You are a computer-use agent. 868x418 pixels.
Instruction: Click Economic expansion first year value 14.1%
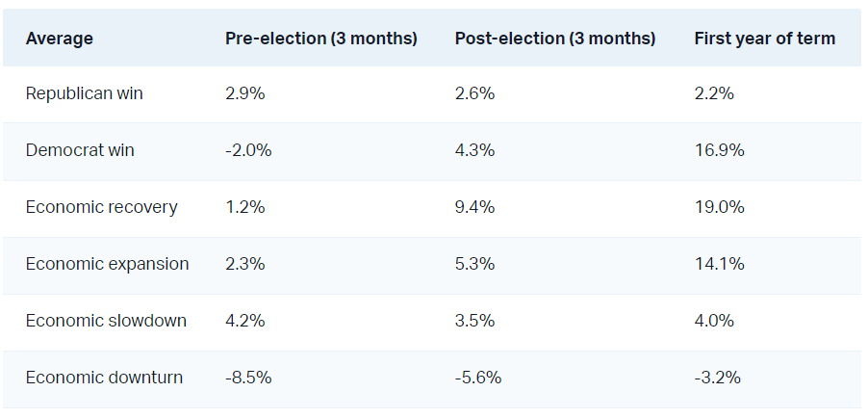[719, 264]
